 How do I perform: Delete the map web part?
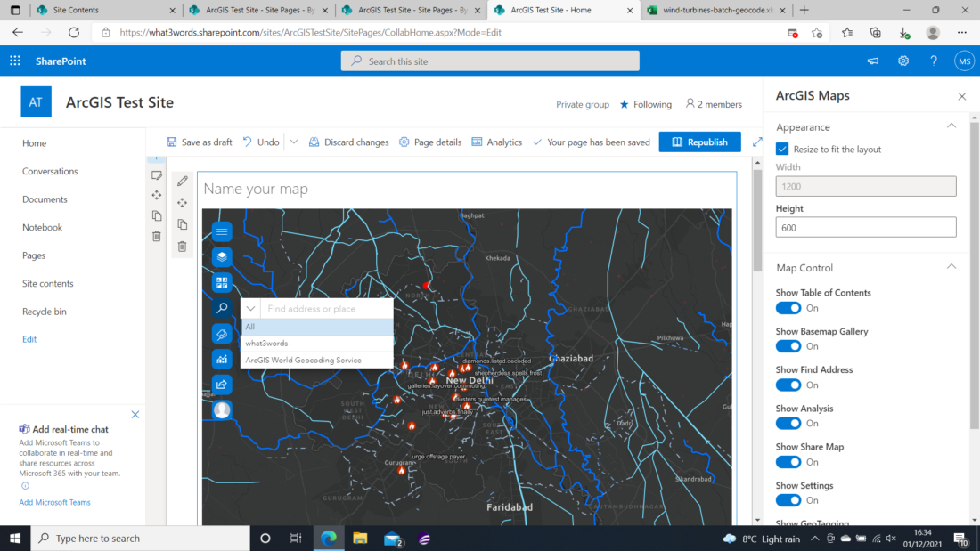coord(183,247)
